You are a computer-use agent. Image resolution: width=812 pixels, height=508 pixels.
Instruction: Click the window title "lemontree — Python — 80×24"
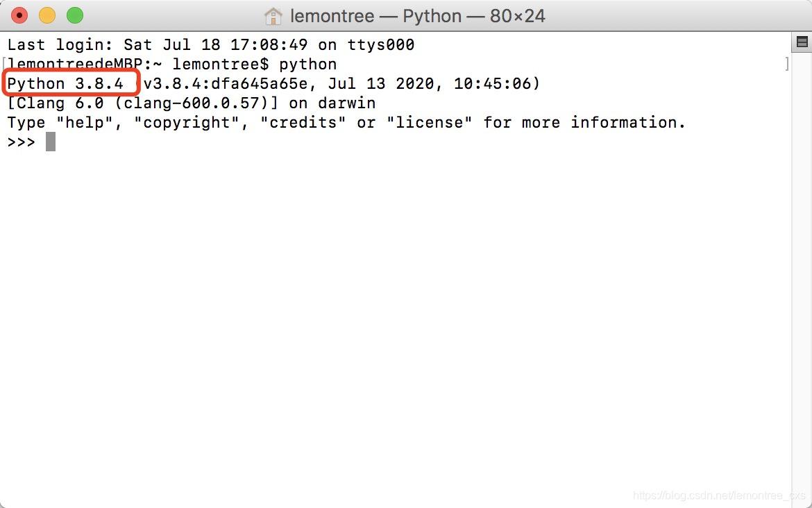[x=417, y=15]
